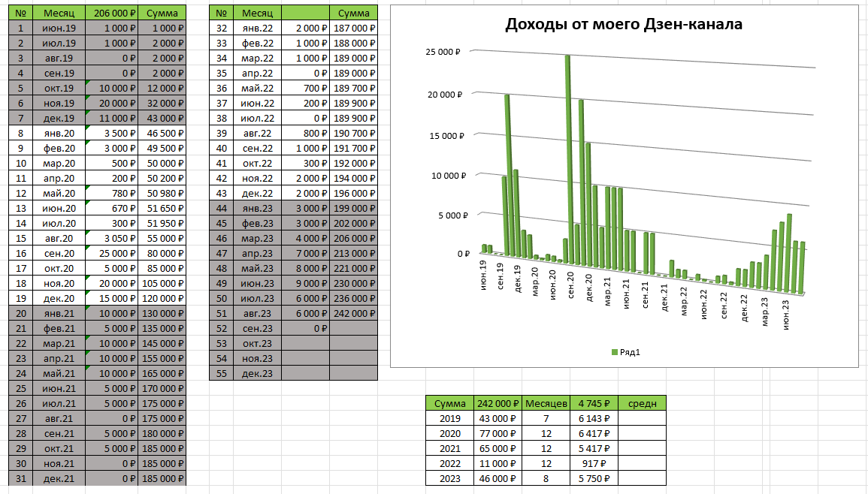The height and width of the screenshot is (494, 868).
Task: Select the average cell "4 745 ₽"
Action: point(594,403)
